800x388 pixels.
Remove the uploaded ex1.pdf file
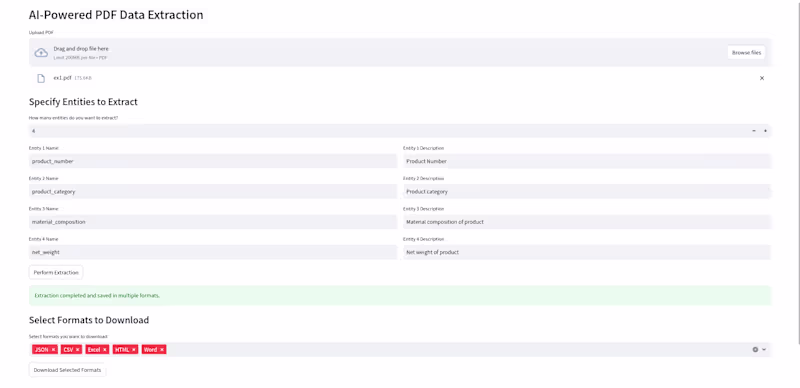click(762, 78)
